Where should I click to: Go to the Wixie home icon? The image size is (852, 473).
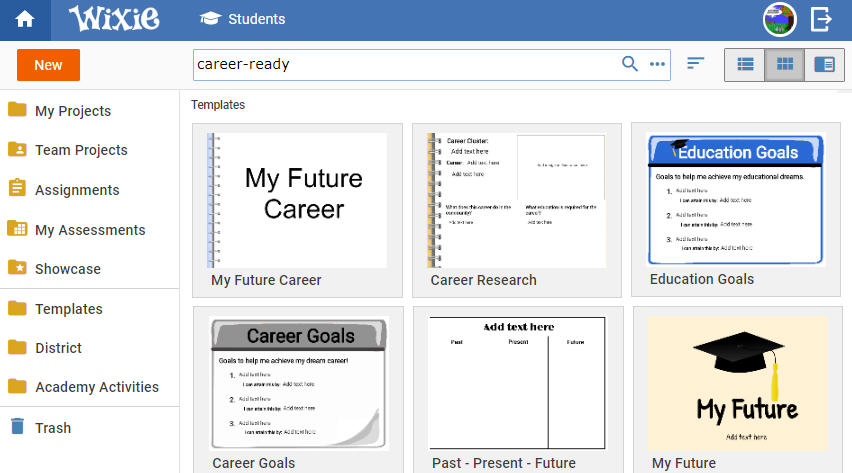coord(25,20)
